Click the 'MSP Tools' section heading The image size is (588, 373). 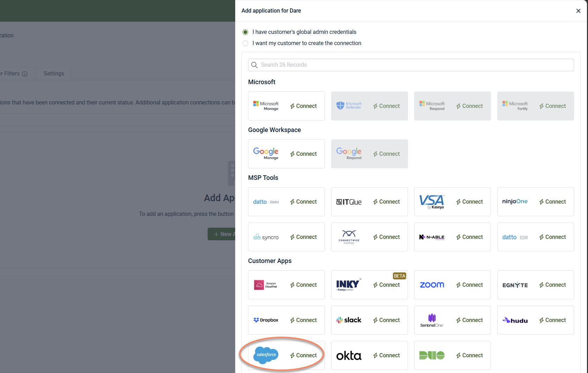click(263, 178)
